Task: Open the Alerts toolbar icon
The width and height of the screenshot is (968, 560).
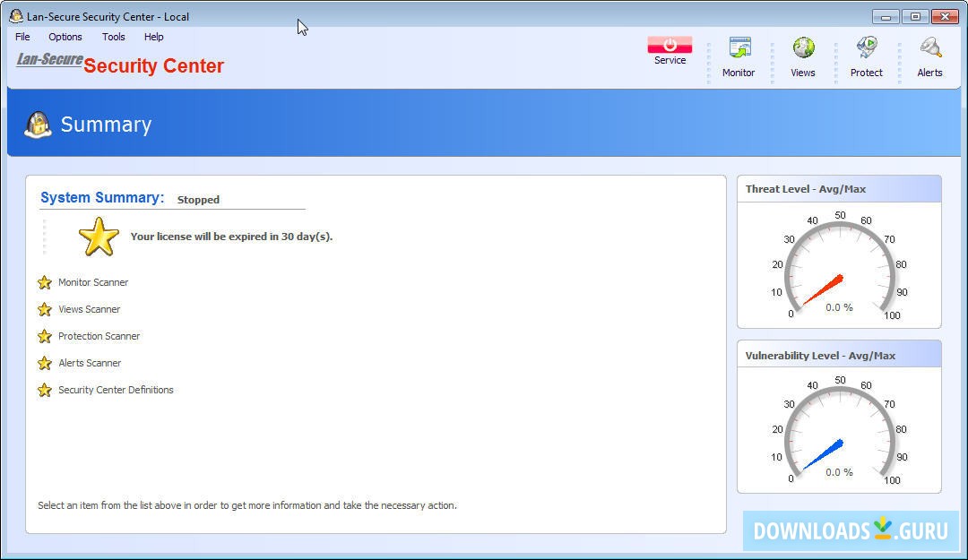Action: pos(929,47)
